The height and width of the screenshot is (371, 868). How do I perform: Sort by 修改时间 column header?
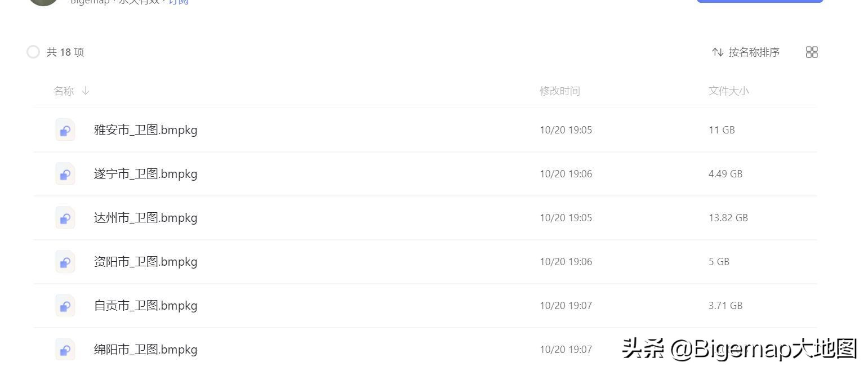[x=559, y=91]
